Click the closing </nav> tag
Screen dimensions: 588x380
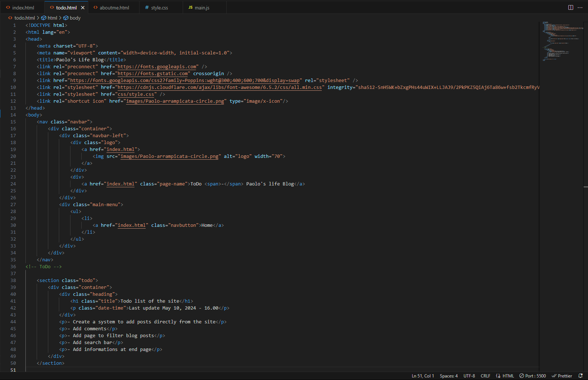45,260
